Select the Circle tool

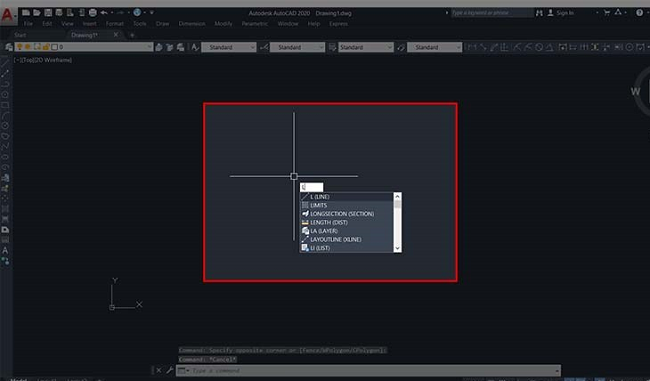tap(5, 125)
